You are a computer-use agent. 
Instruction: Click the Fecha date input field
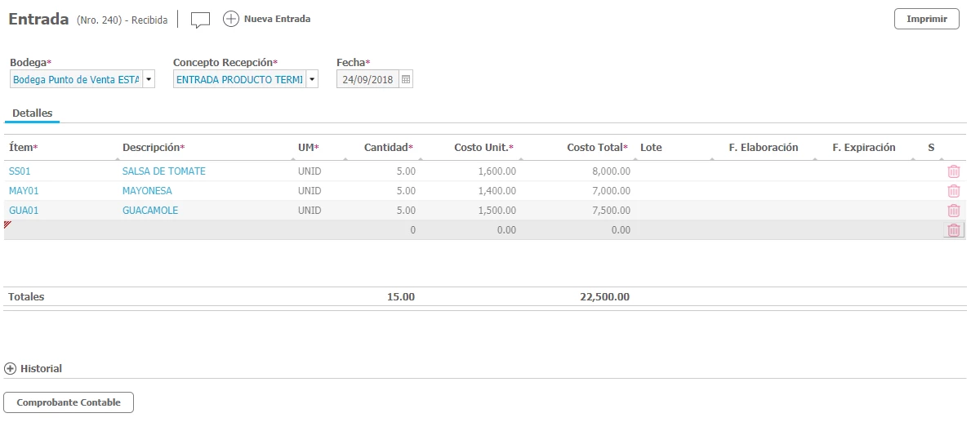(x=367, y=80)
